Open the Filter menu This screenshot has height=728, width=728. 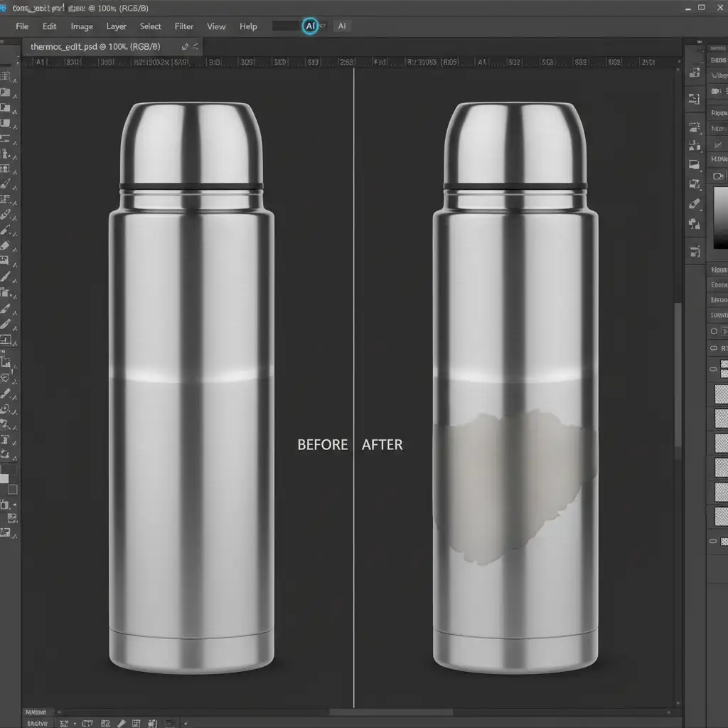tap(184, 26)
